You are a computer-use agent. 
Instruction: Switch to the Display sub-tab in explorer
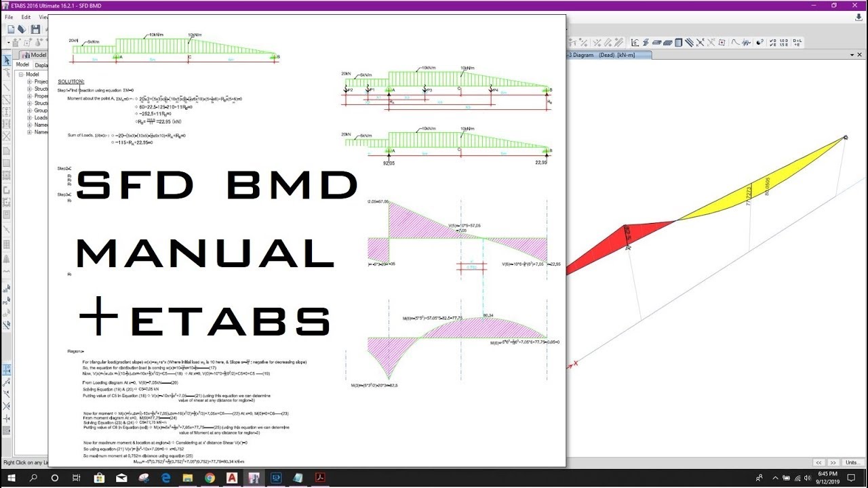(x=41, y=65)
